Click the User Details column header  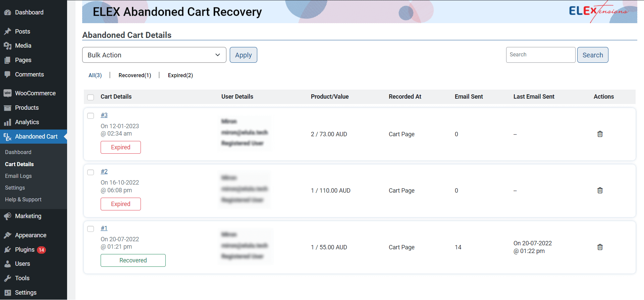(x=237, y=97)
